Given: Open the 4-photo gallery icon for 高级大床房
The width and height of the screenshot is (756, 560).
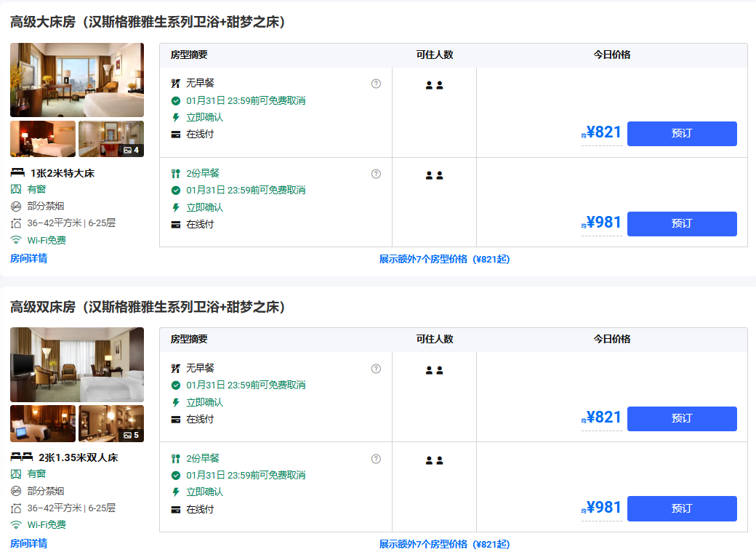Looking at the screenshot, I should click(x=131, y=150).
